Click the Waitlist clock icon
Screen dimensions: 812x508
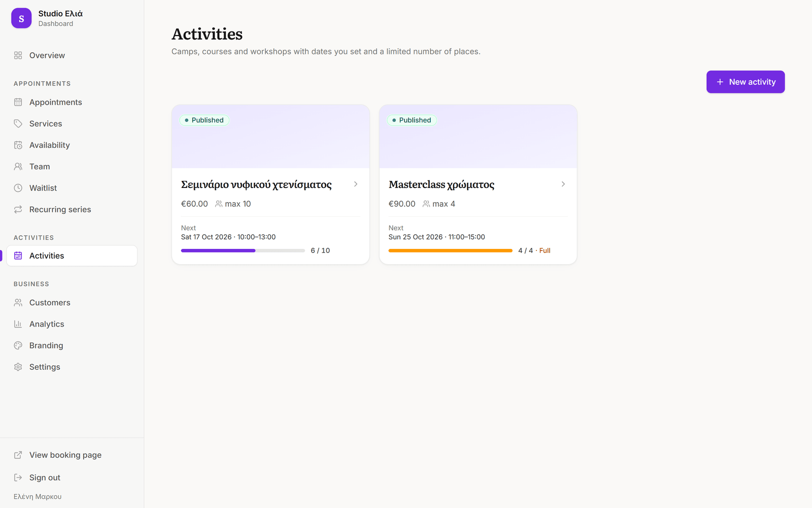(18, 188)
